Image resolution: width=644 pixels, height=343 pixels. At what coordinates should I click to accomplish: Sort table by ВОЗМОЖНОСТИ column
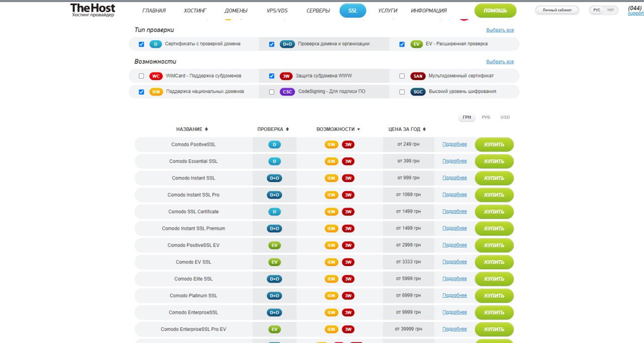coord(338,129)
